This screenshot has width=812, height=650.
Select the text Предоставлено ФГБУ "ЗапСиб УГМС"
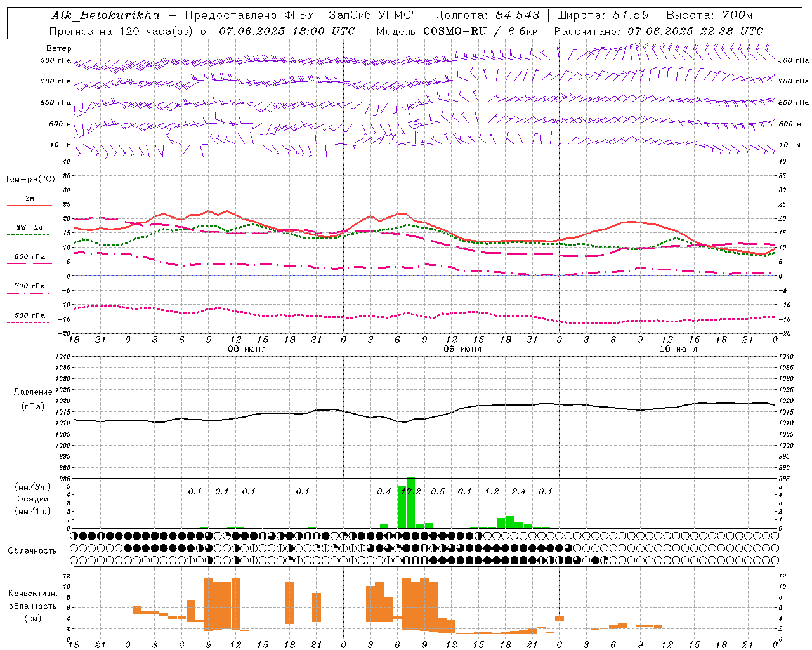point(301,15)
